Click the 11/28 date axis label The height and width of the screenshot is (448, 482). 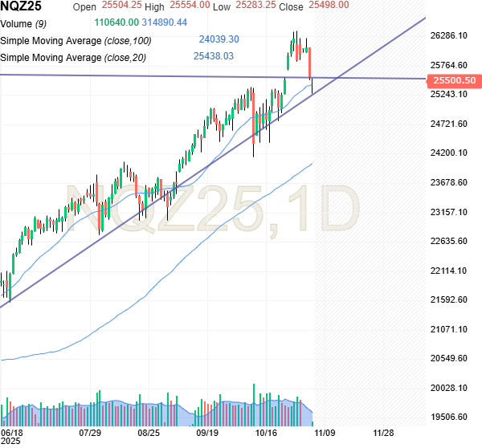pos(382,432)
